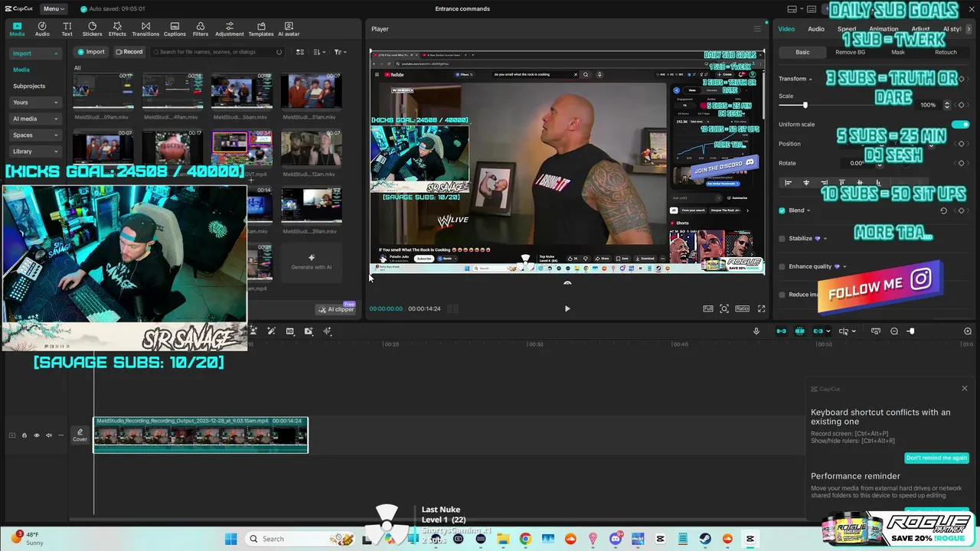980x551 pixels.
Task: Align layer left in Basic panel
Action: pyautogui.click(x=788, y=183)
